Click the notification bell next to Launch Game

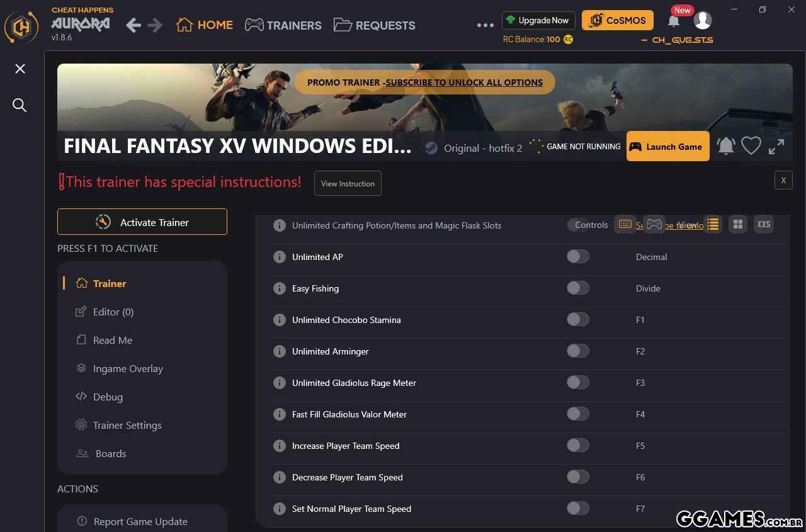726,146
